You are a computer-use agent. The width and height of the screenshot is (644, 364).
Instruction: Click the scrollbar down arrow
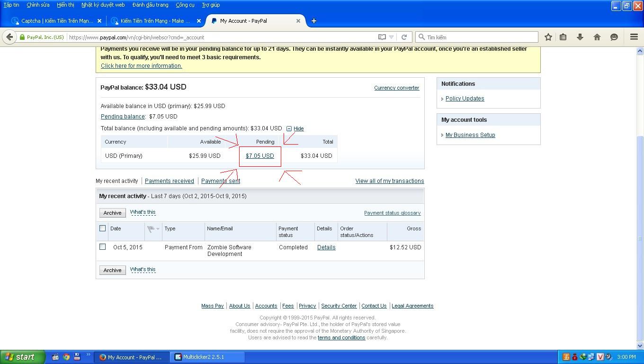[x=640, y=346]
